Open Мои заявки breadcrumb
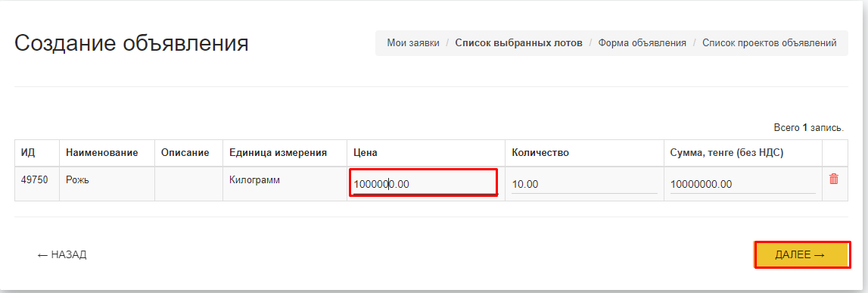 pos(413,42)
